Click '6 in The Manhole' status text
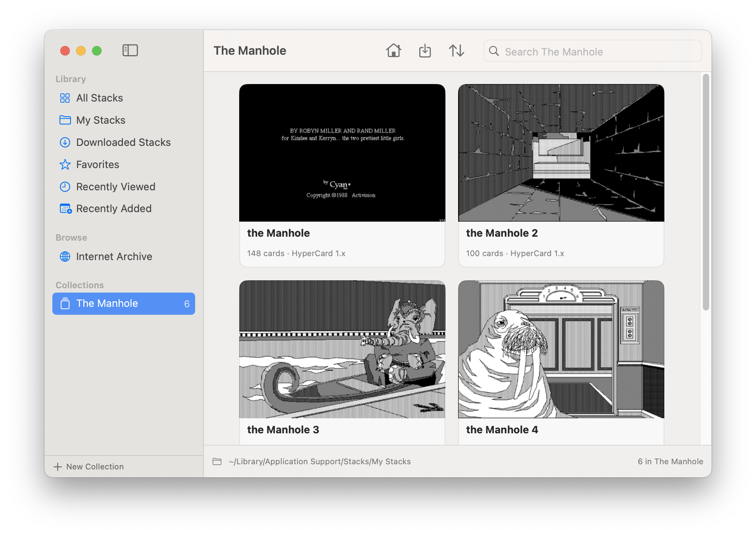756x536 pixels. click(x=670, y=461)
